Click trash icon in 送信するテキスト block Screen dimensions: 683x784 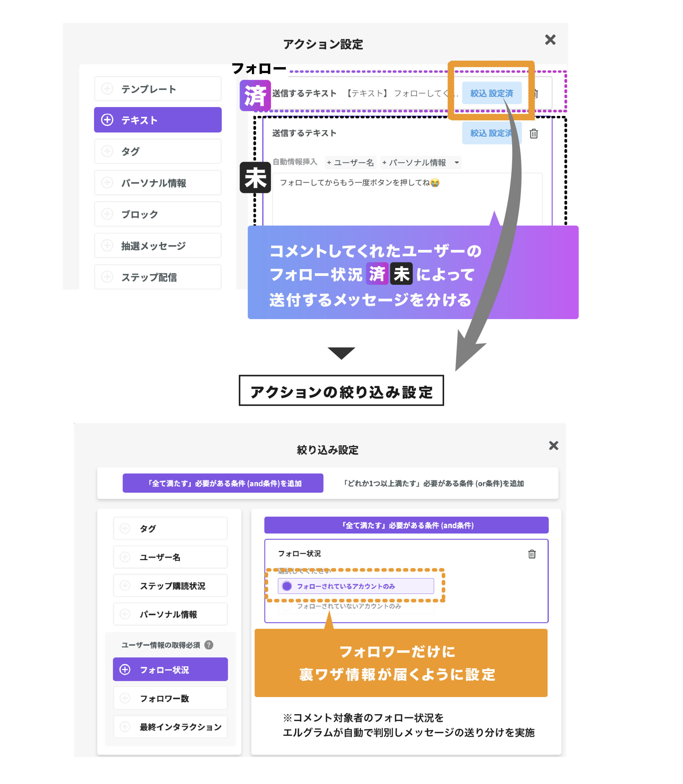point(534,134)
